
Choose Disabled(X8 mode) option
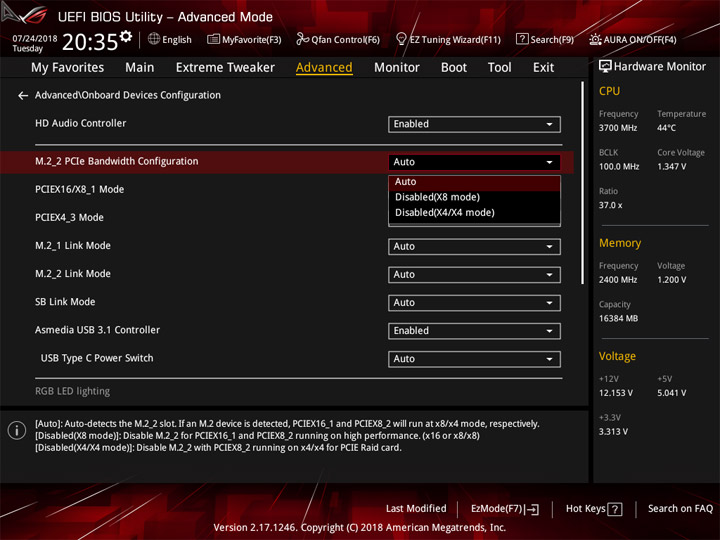[474, 197]
